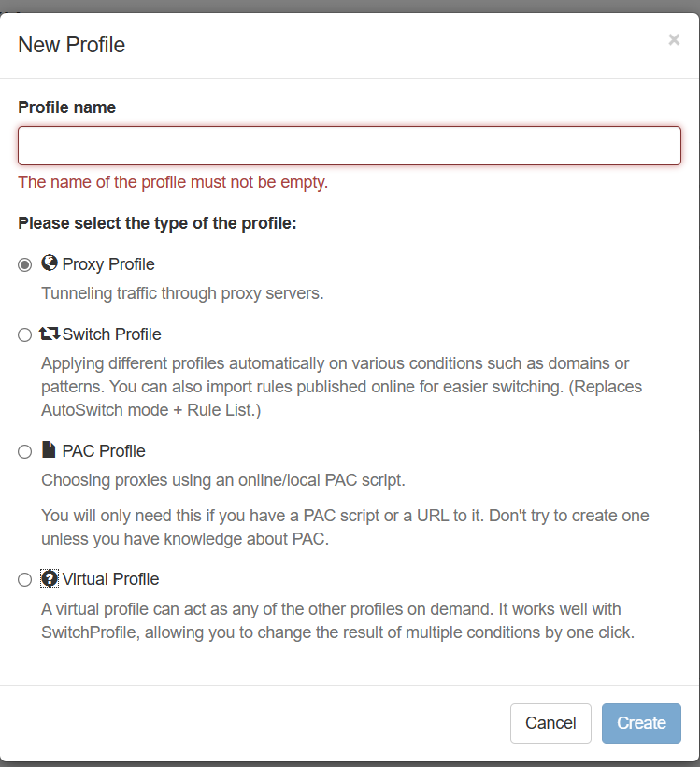The height and width of the screenshot is (767, 700).
Task: Click the Profile name field label
Action: tap(67, 107)
